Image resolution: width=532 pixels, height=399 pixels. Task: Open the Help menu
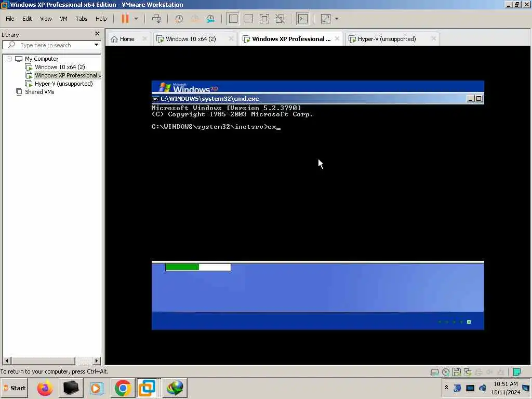click(x=101, y=19)
